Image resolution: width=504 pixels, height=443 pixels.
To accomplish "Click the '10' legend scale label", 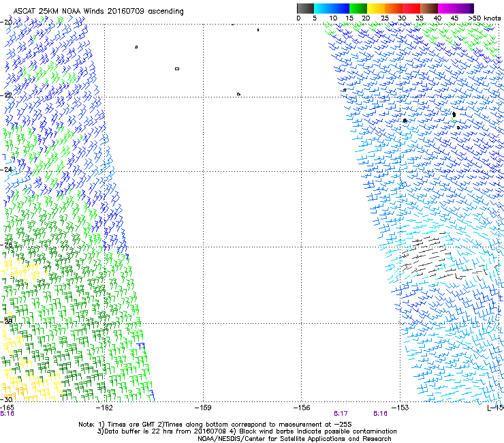I will tap(333, 18).
